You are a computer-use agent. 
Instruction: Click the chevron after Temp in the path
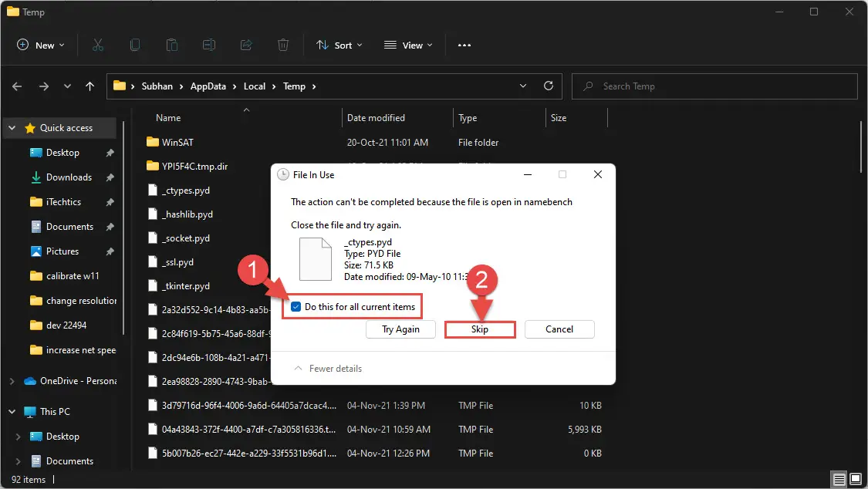click(x=315, y=86)
